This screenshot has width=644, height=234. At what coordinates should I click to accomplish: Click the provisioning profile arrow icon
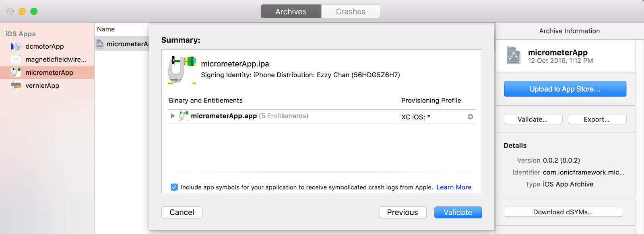[470, 117]
